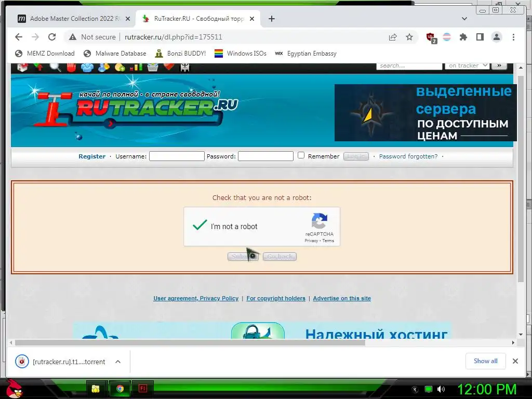Click the blue user group icon
Screen dimensions: 532x399
(87, 67)
